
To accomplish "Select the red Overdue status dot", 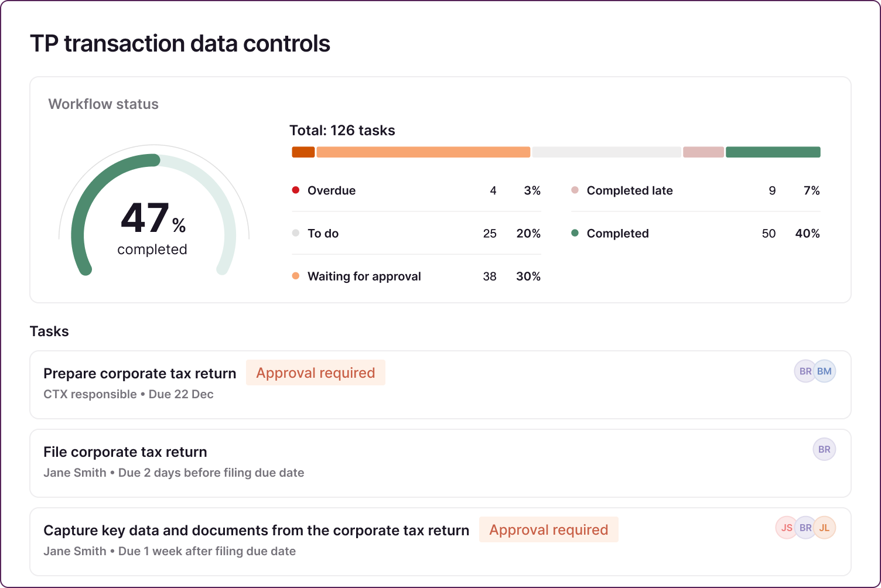I will [296, 190].
